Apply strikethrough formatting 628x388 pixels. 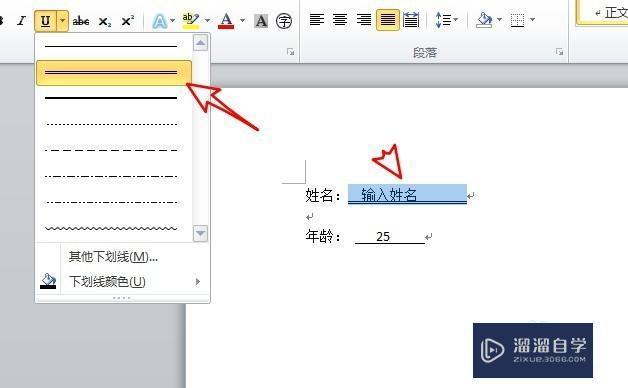(x=81, y=21)
